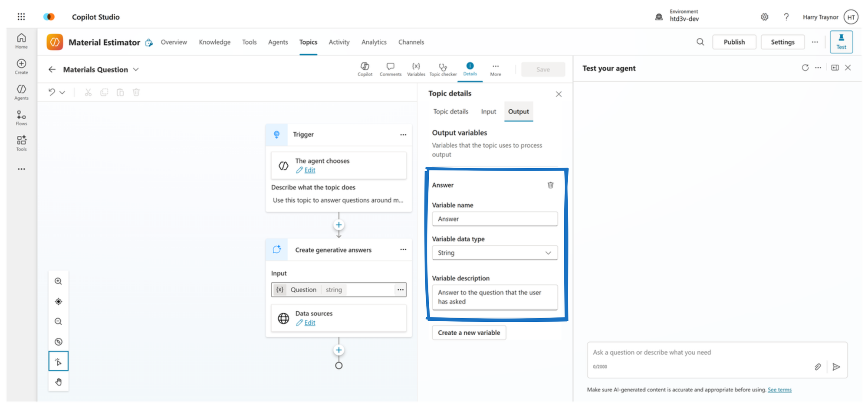Open Agents in the left sidebar

click(21, 92)
